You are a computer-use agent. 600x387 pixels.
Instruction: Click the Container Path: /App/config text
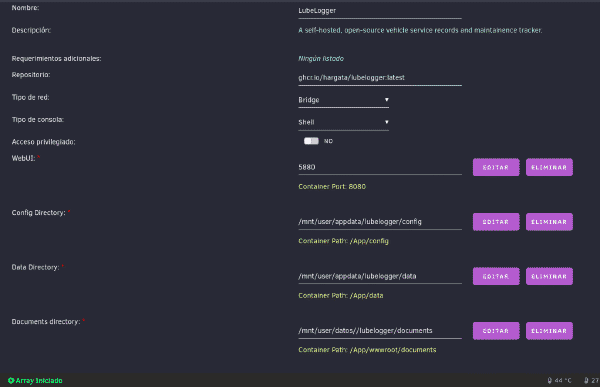click(x=343, y=241)
